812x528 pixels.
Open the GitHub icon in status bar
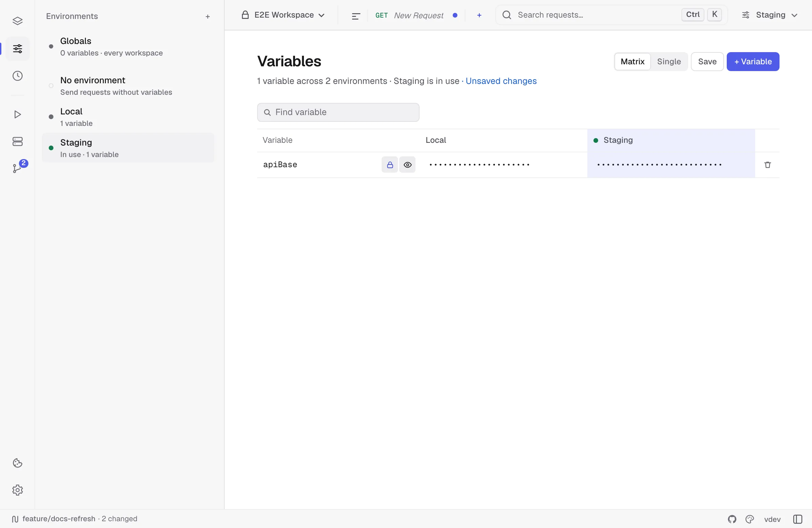coord(731,519)
